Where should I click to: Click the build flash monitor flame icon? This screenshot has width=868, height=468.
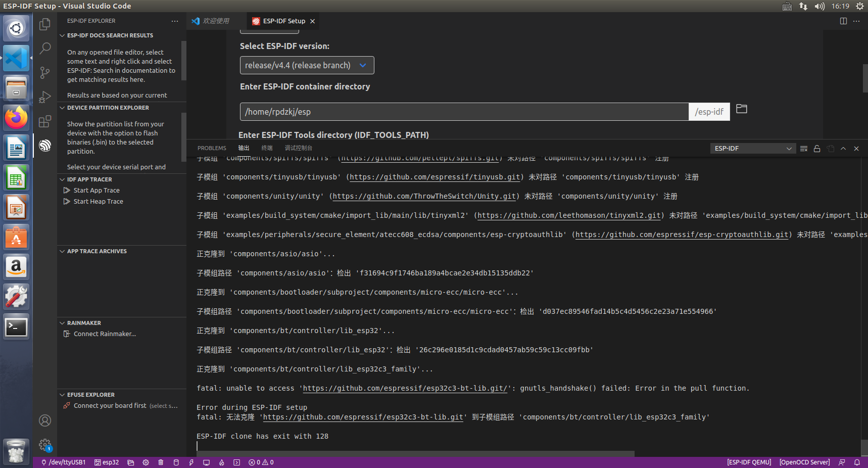point(221,462)
